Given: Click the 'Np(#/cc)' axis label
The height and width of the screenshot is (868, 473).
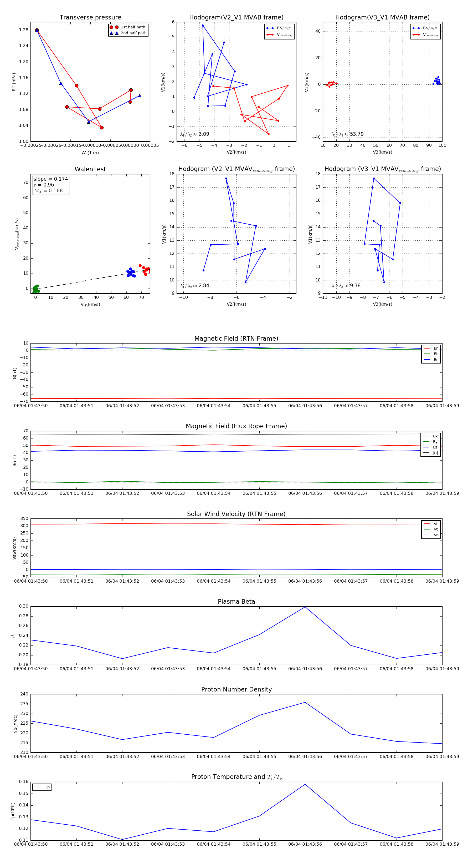Looking at the screenshot, I should (15, 724).
